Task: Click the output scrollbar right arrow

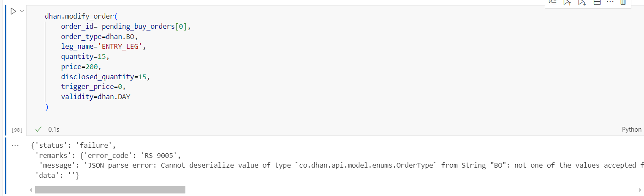Action: tap(640, 190)
